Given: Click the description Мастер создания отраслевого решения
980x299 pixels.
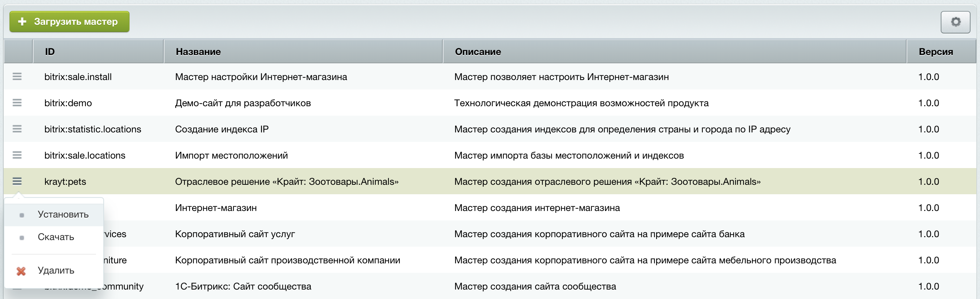Looking at the screenshot, I should coord(607,182).
